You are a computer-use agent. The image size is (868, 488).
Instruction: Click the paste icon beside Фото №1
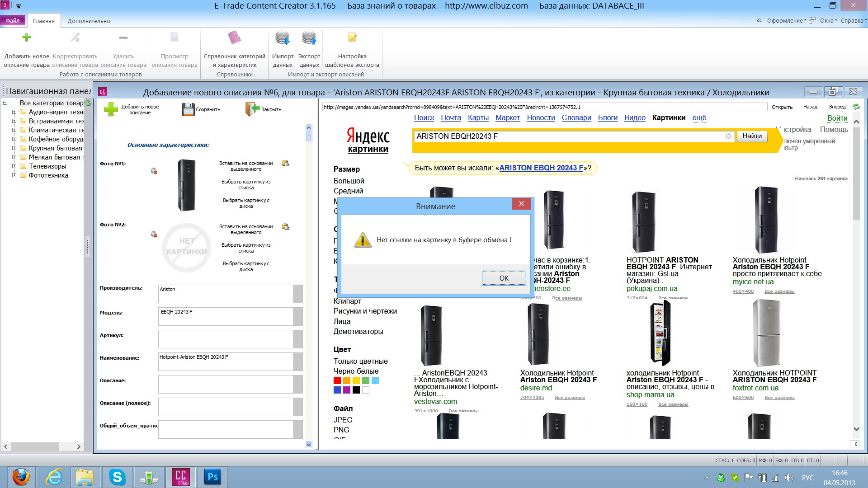(286, 163)
